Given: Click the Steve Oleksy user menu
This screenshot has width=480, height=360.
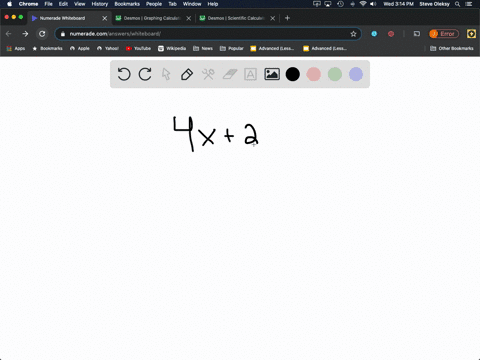Looking at the screenshot, I should point(435,4).
